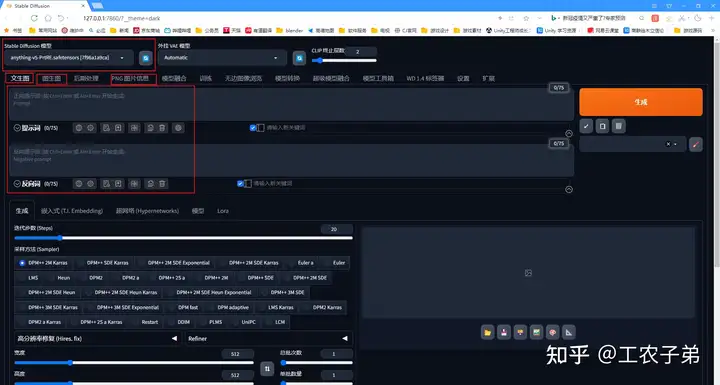Expand the Hires. fix section

(97, 339)
